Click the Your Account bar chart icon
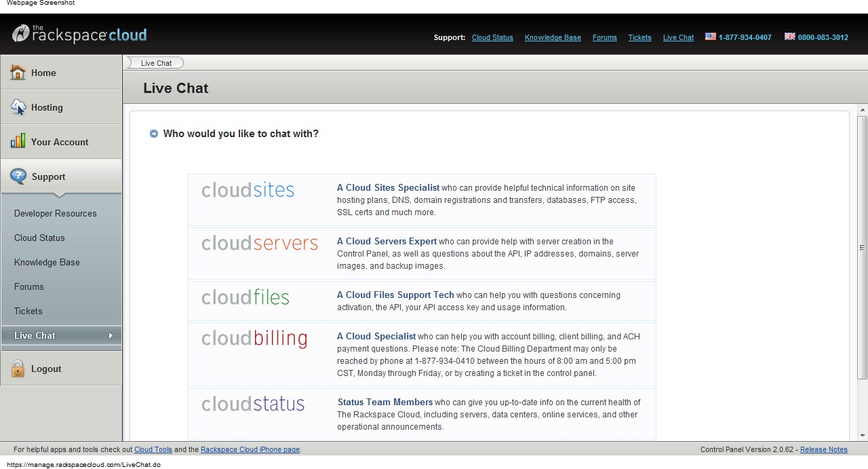 18,141
